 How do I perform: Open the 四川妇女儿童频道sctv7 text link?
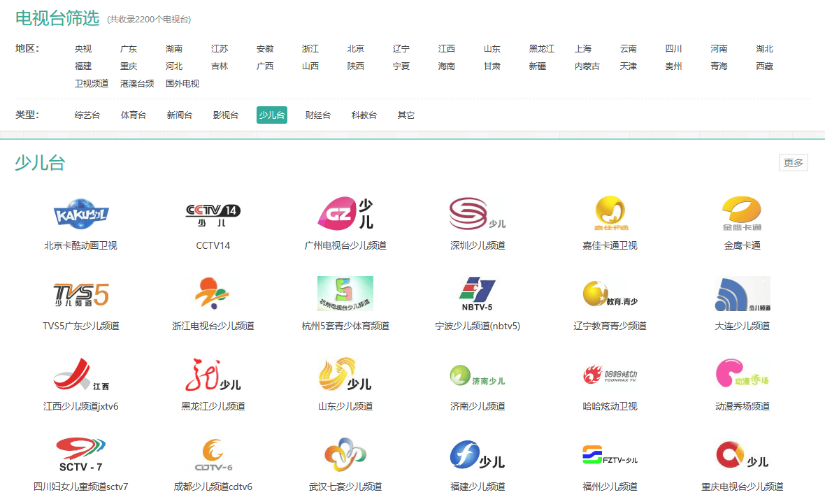click(80, 487)
